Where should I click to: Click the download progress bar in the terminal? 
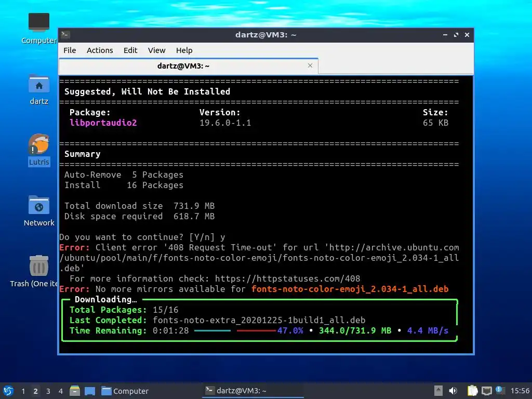coord(235,330)
